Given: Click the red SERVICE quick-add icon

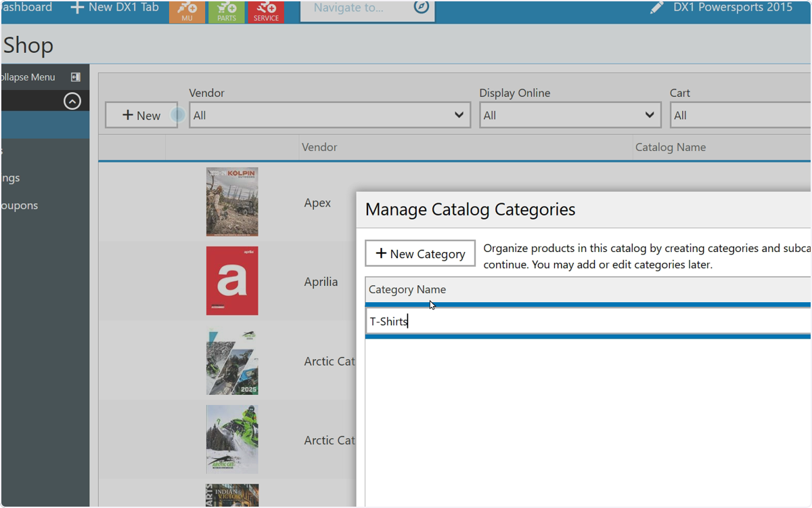Looking at the screenshot, I should pos(266,12).
